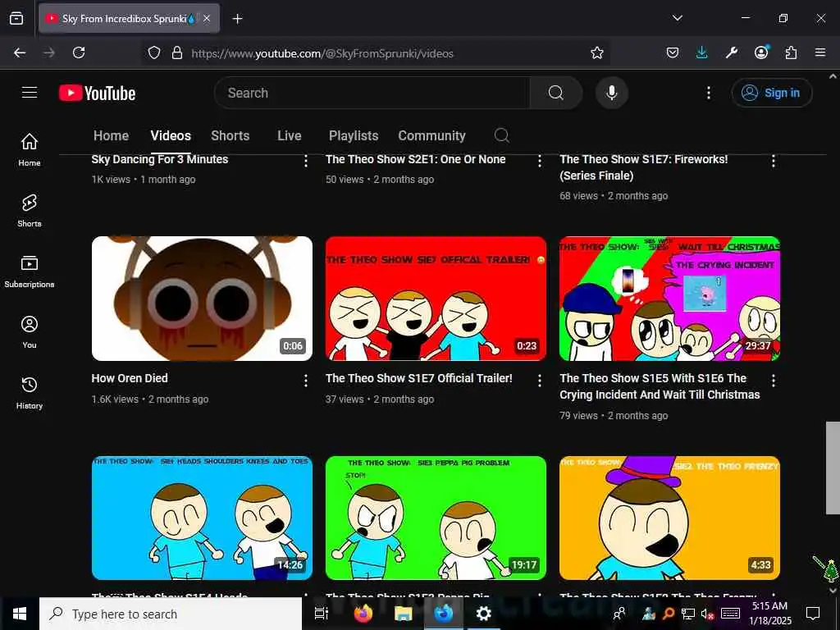The width and height of the screenshot is (840, 630).
Task: Open the Firefox application menu
Action: point(820,52)
